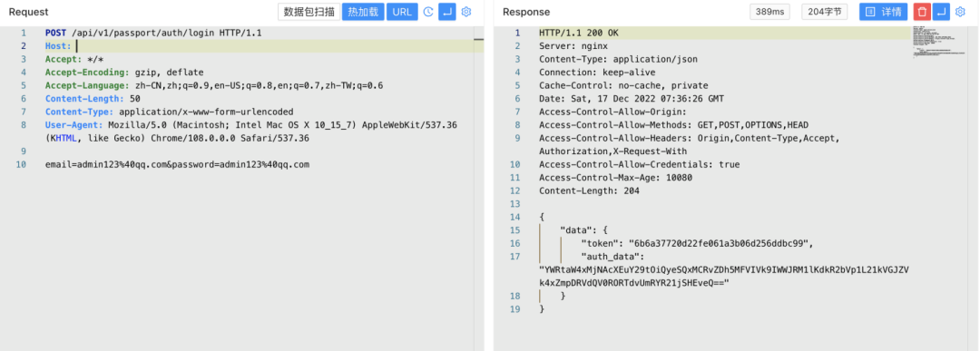Click the HTTP/1.1 200 OK status line
The height and width of the screenshot is (351, 980).
(x=579, y=33)
